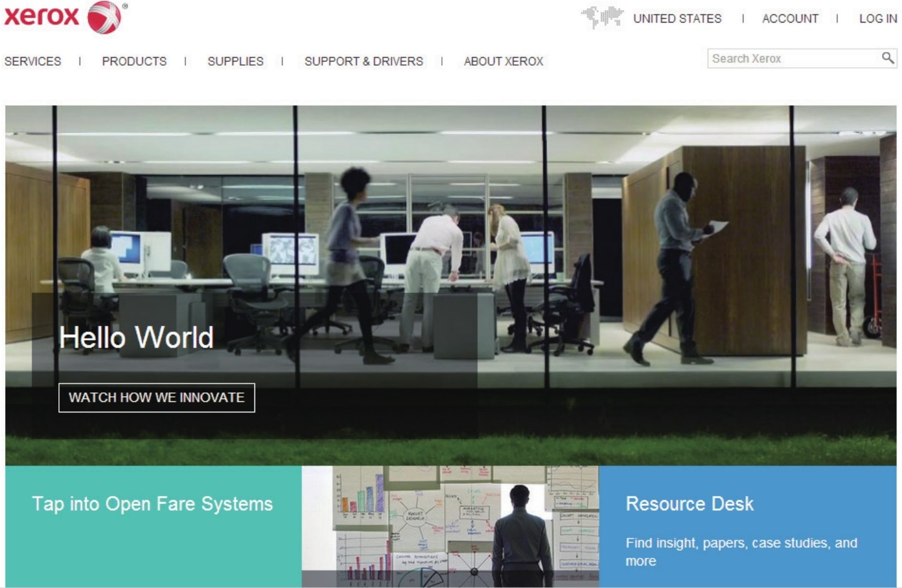This screenshot has height=588, width=902.
Task: Click 'Find insight, papers, case studies, and more' text
Action: 742,552
